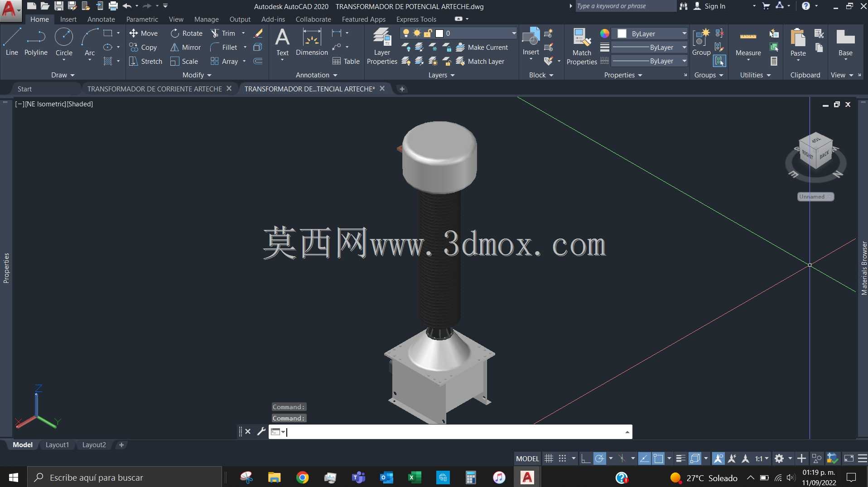Activate the Move tool

tap(143, 33)
